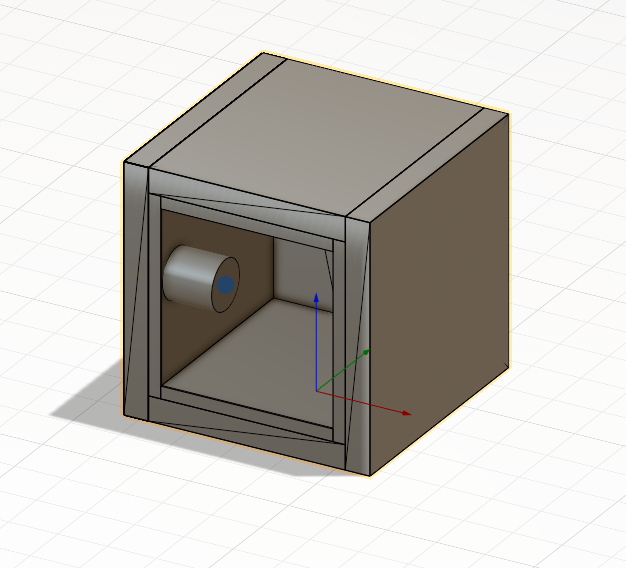Select the large top face of the box
Image resolution: width=626 pixels, height=568 pixels.
(315, 136)
